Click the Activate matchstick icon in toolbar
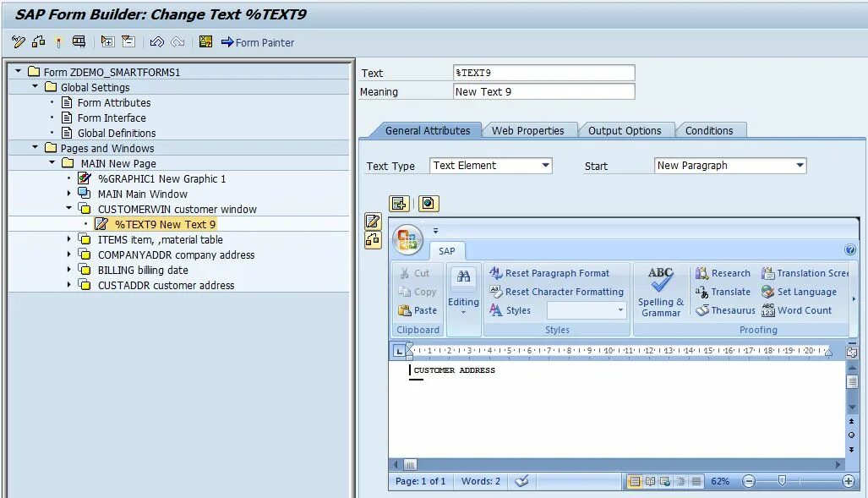 point(58,42)
